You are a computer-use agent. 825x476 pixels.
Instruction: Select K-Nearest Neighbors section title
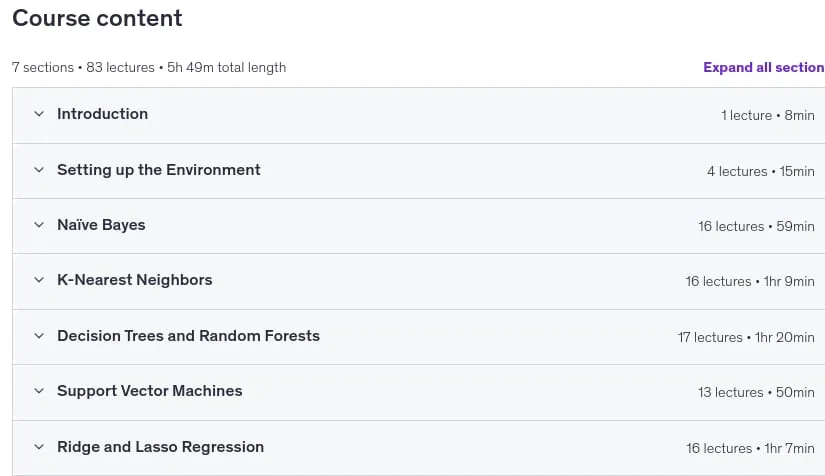(x=135, y=280)
